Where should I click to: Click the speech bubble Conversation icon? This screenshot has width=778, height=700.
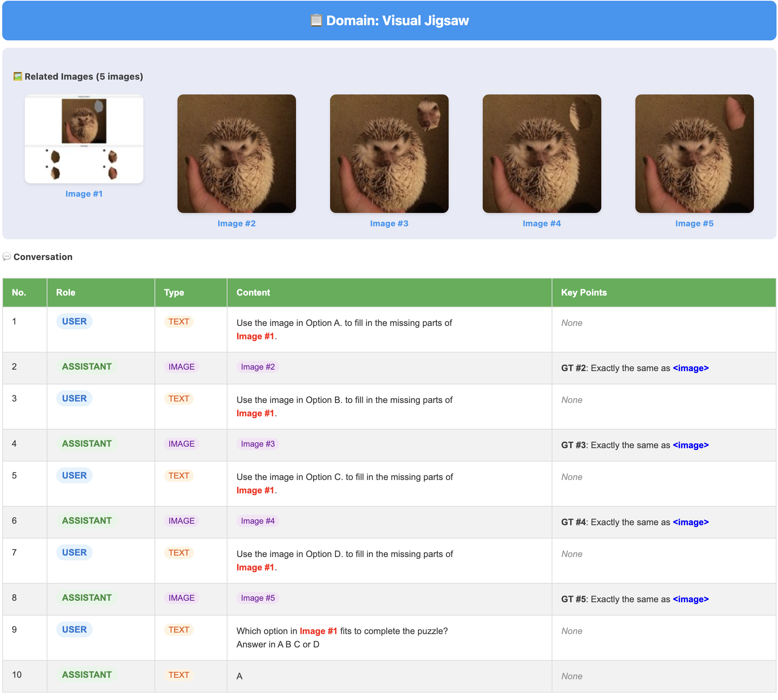click(7, 257)
